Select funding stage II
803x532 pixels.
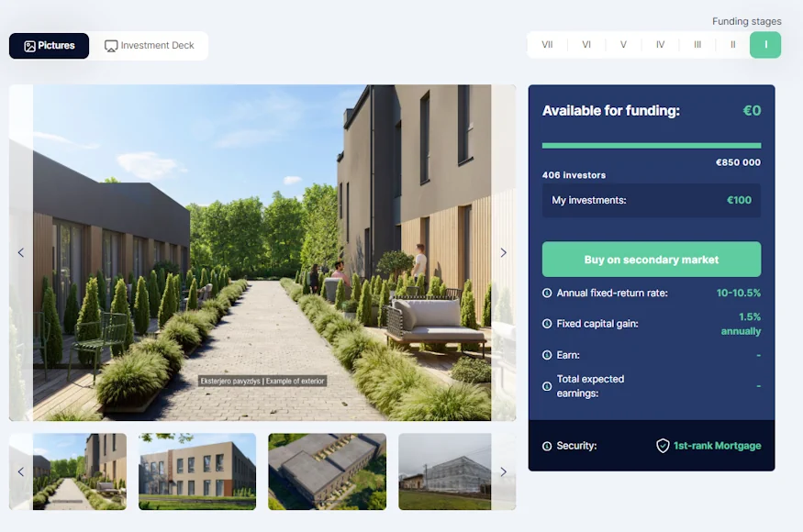pos(733,45)
